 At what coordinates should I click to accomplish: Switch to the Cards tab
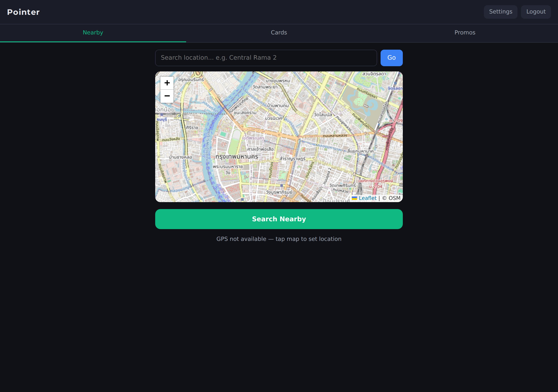click(279, 32)
